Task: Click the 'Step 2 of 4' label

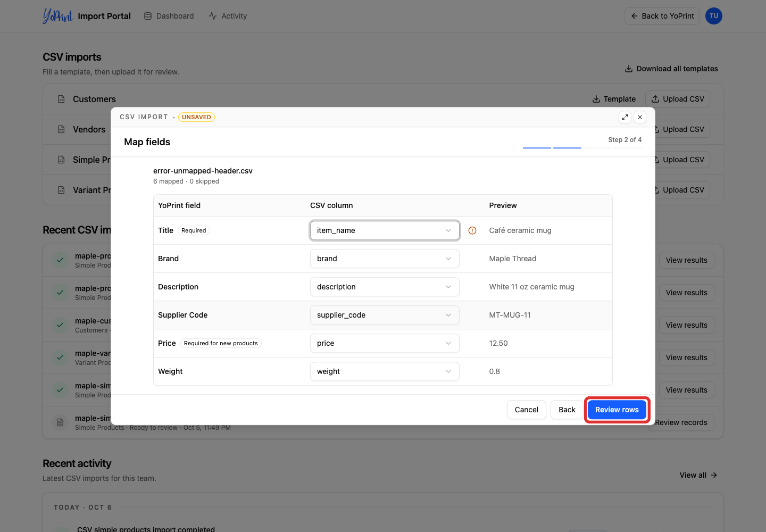Action: coord(625,139)
